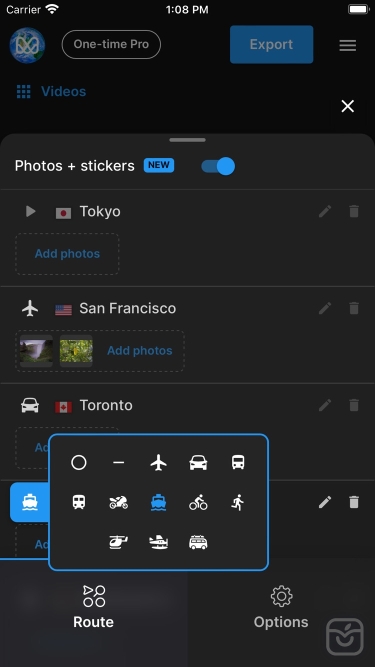Viewport: 375px width, 667px height.
Task: Switch to the Options tab
Action: coord(281,607)
